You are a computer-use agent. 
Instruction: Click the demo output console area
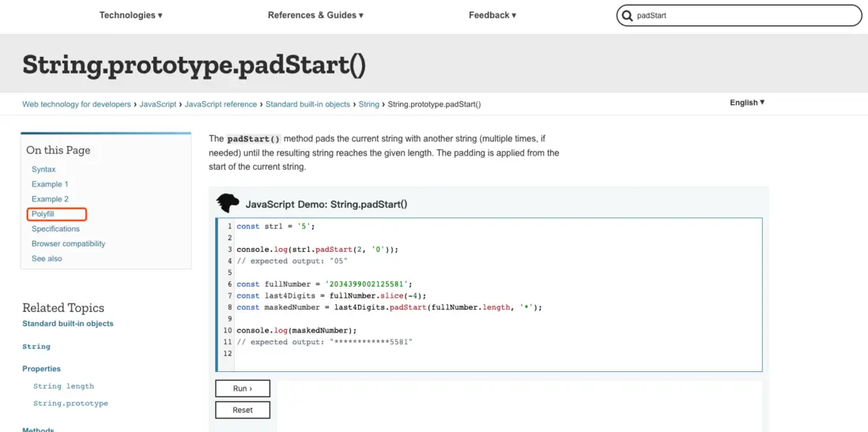point(519,406)
